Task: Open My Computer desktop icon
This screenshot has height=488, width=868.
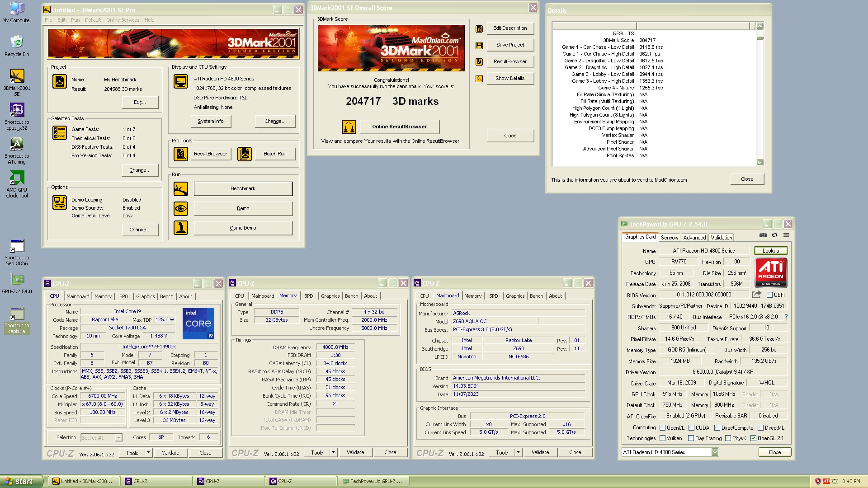Action: (17, 12)
